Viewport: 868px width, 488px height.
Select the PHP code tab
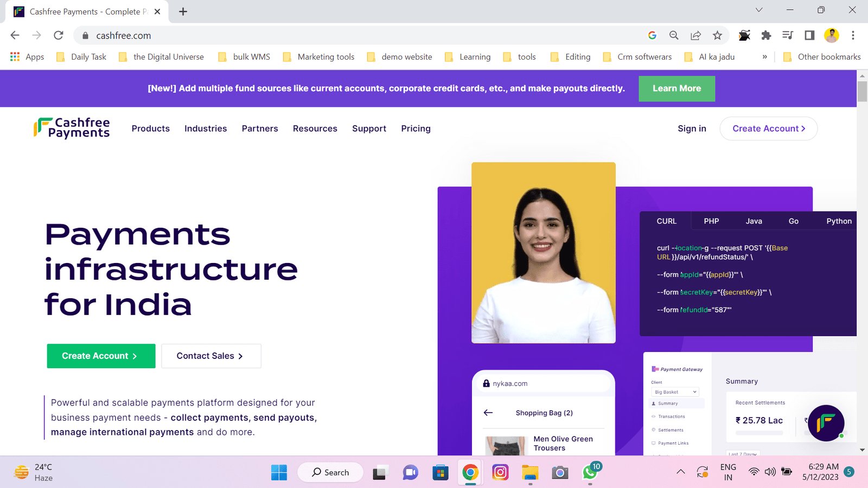pos(711,221)
